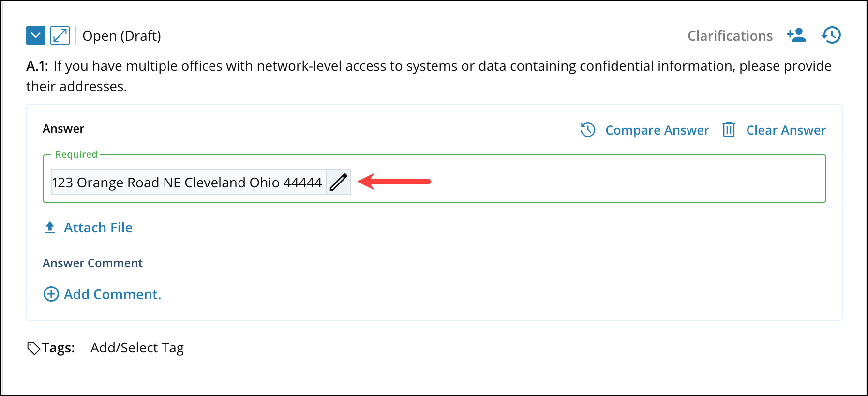Image resolution: width=868 pixels, height=396 pixels.
Task: Click the Add Comment link
Action: coord(112,294)
